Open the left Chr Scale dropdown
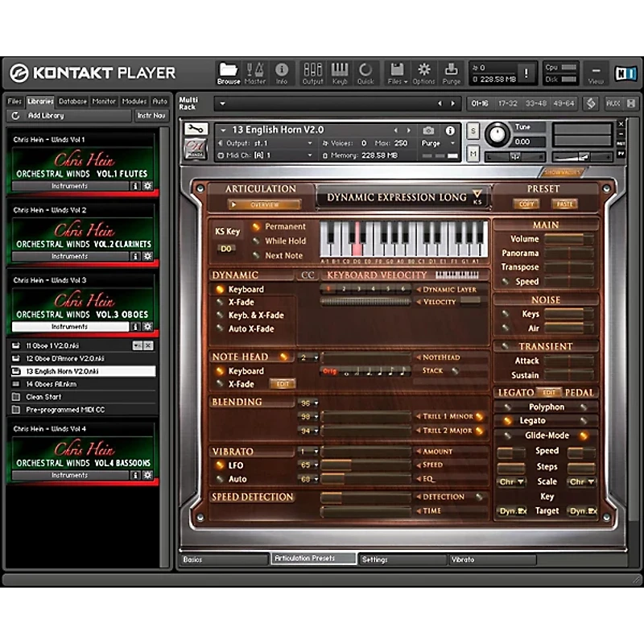 click(511, 482)
